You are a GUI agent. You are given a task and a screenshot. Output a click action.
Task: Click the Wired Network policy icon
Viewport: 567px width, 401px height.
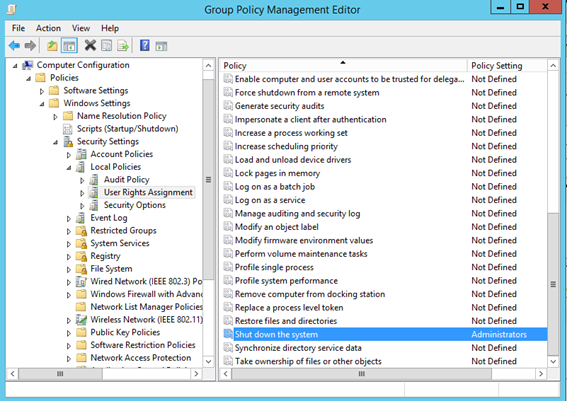pos(81,281)
